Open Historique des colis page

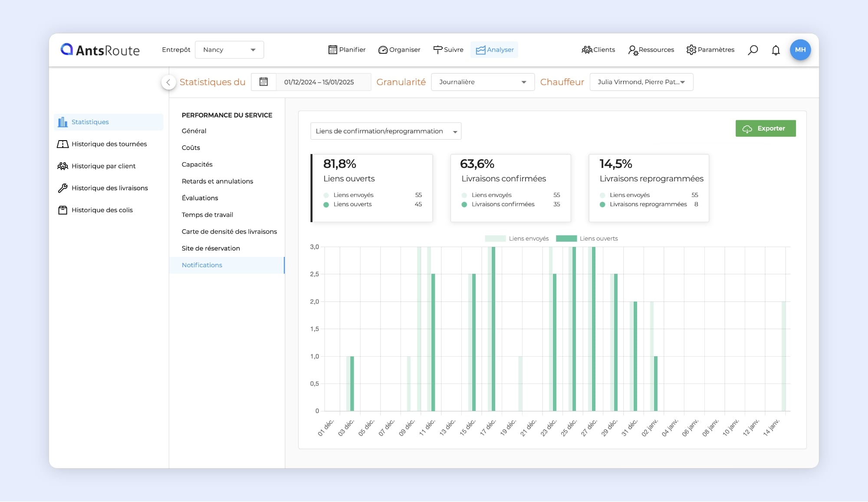click(102, 210)
